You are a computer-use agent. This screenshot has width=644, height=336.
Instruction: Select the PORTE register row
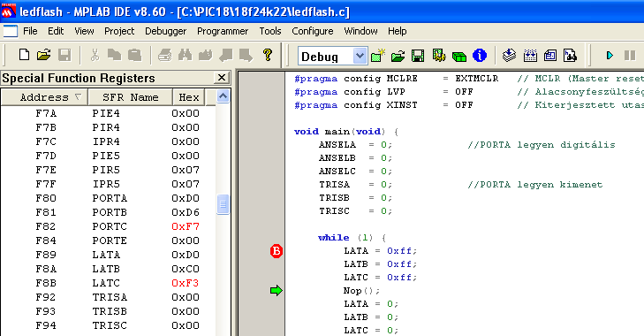[x=108, y=241]
